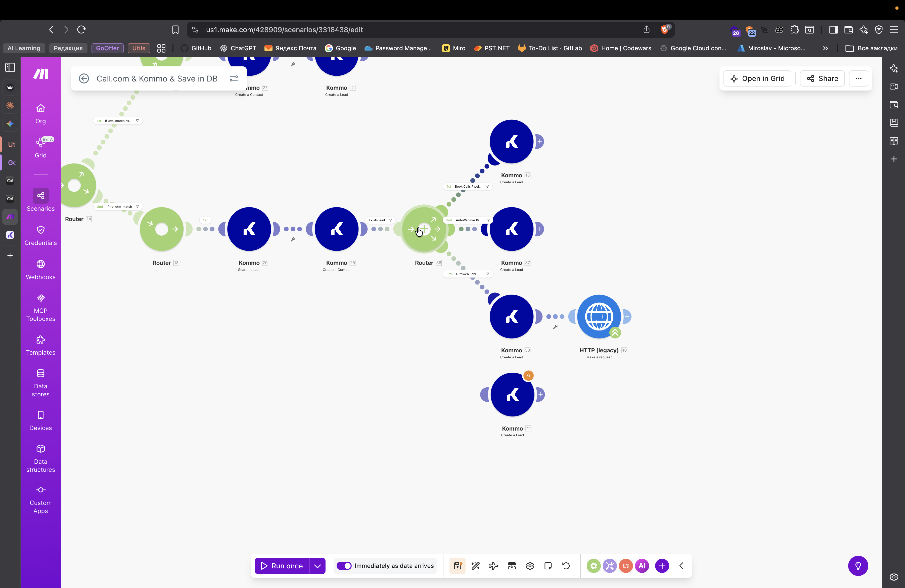Click the purple AI assistant circle
The height and width of the screenshot is (588, 905).
(x=642, y=566)
